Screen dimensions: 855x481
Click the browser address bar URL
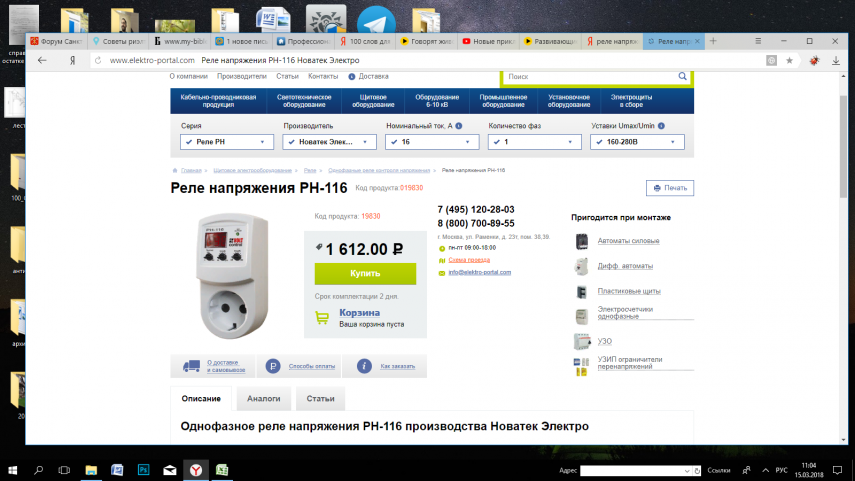(152, 61)
